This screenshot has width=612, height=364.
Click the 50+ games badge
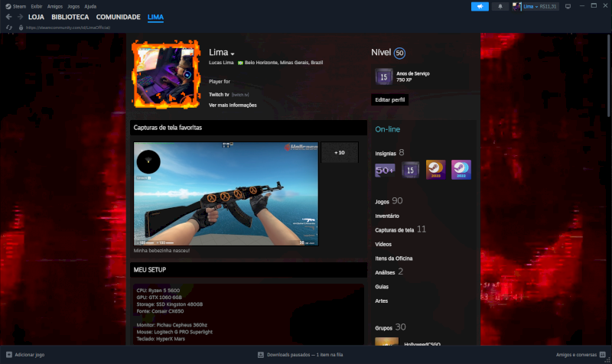(x=385, y=170)
